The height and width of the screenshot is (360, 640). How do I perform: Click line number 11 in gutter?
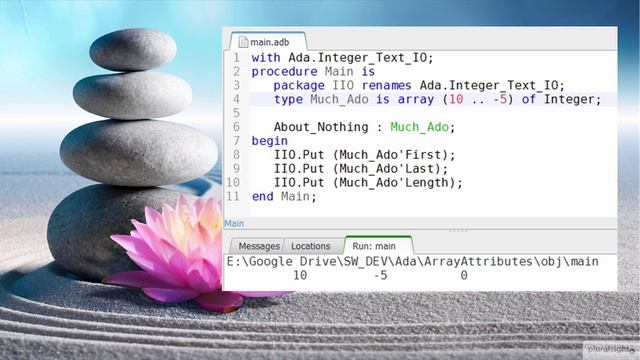coord(233,196)
